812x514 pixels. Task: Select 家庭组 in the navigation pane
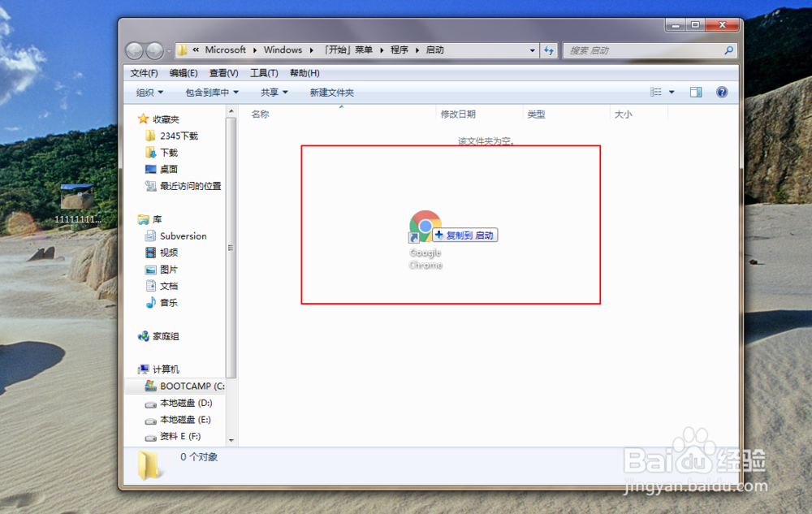tap(166, 336)
